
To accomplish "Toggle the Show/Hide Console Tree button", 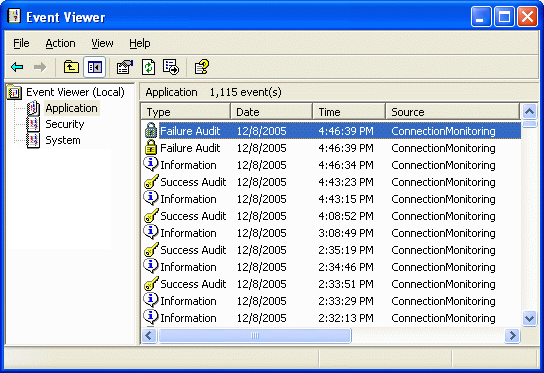I will 94,67.
